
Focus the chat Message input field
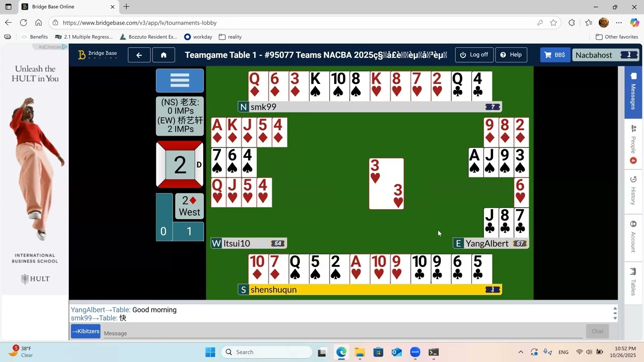pyautogui.click(x=342, y=333)
